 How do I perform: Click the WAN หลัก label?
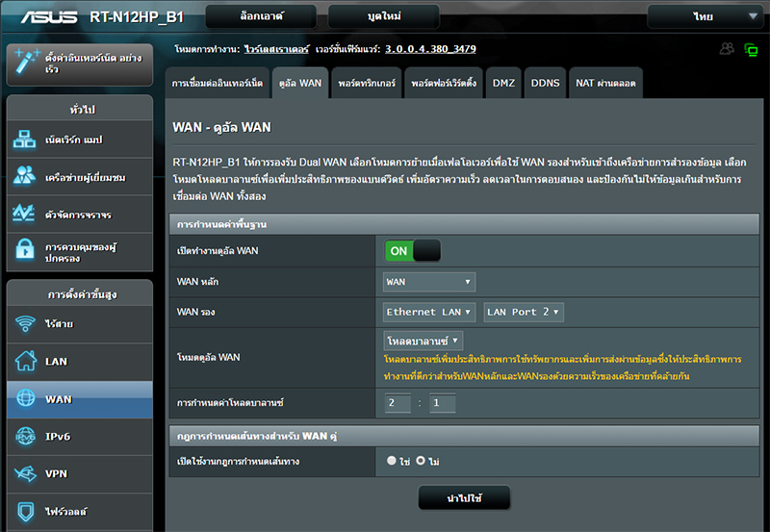pyautogui.click(x=197, y=282)
